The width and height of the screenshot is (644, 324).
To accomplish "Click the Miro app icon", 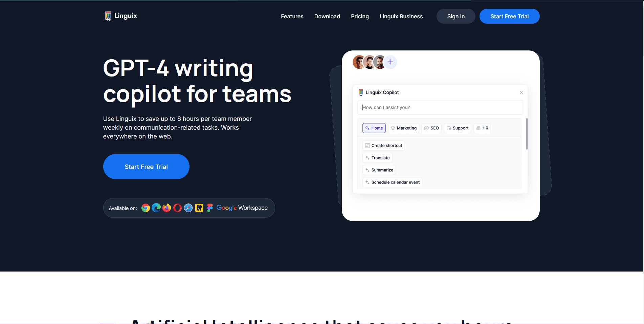I will click(199, 208).
